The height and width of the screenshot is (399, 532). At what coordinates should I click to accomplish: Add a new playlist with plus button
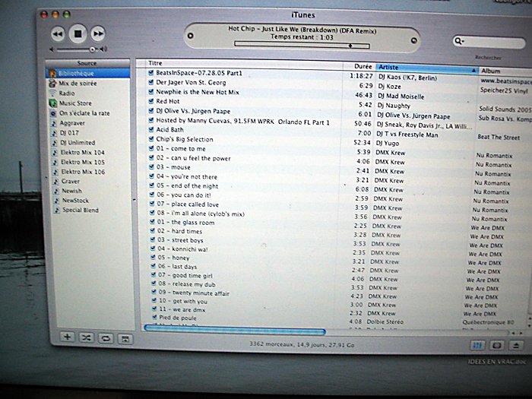68,337
